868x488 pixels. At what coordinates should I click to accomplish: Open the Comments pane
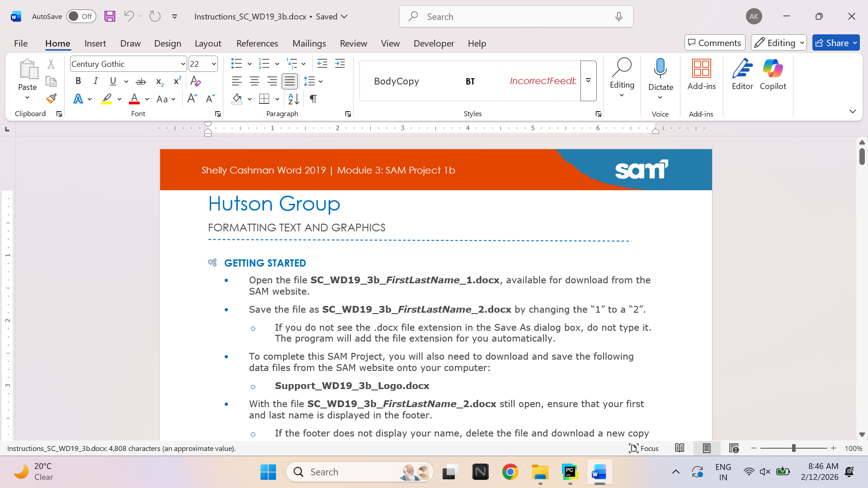pos(714,43)
